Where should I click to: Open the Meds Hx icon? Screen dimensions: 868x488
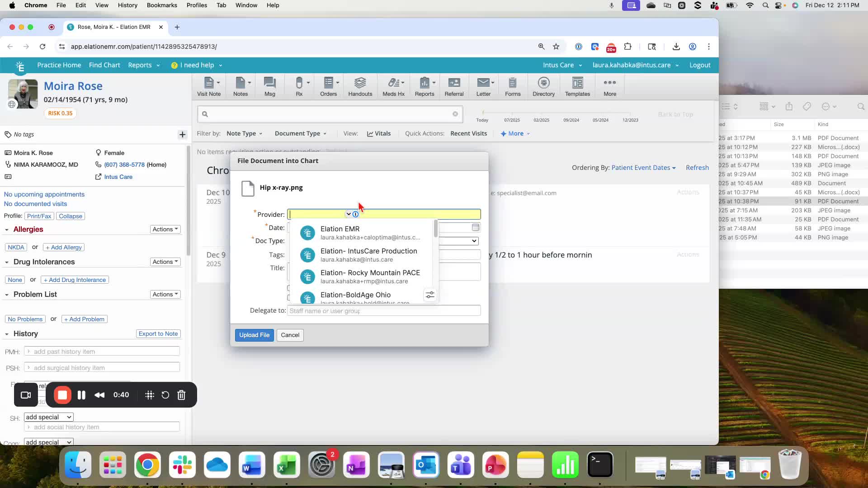[x=394, y=86]
